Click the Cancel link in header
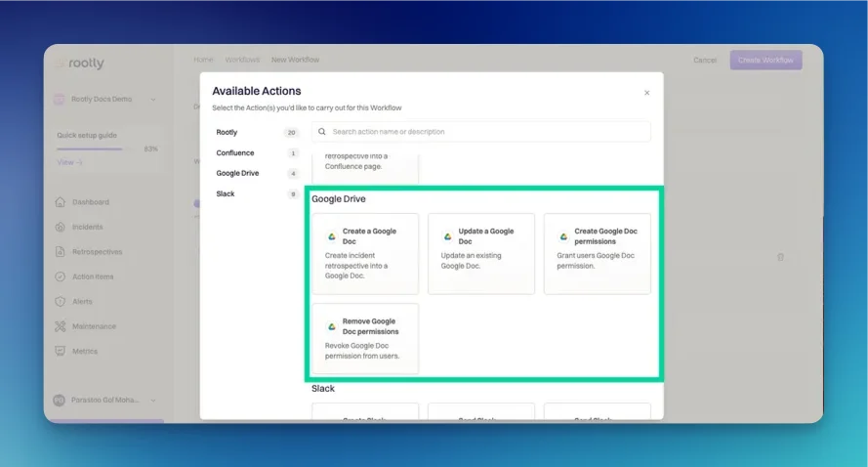The height and width of the screenshot is (467, 868). coord(705,60)
